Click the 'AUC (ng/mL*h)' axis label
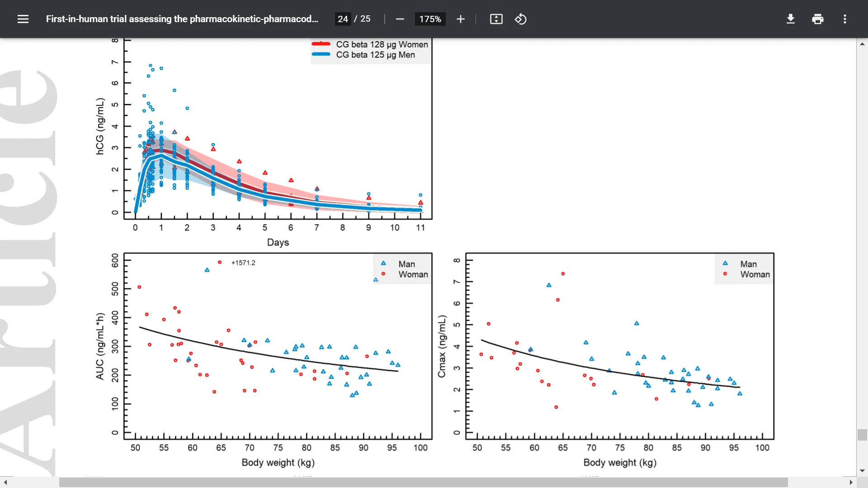This screenshot has height=488, width=868. pos(100,346)
